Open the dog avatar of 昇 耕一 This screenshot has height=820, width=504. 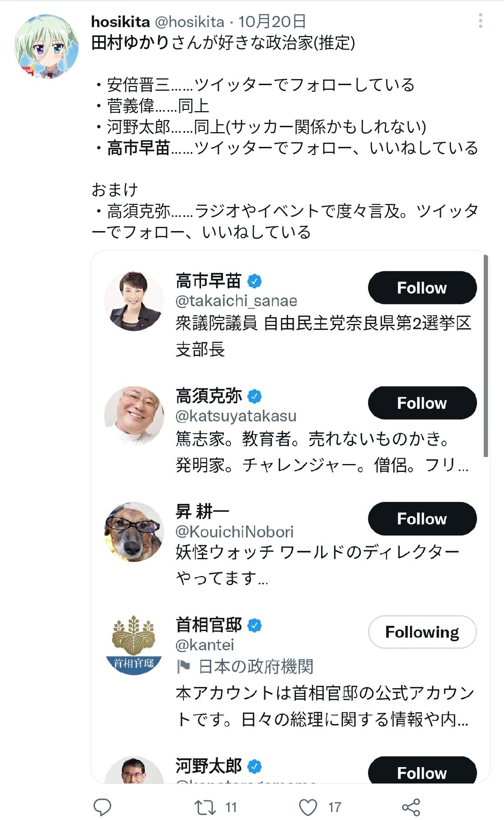[134, 532]
